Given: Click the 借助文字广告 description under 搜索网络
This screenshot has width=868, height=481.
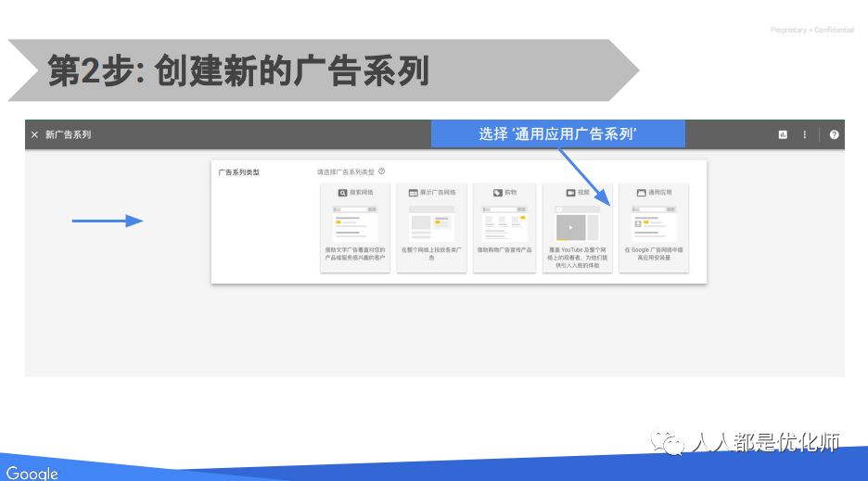Looking at the screenshot, I should pyautogui.click(x=355, y=254).
